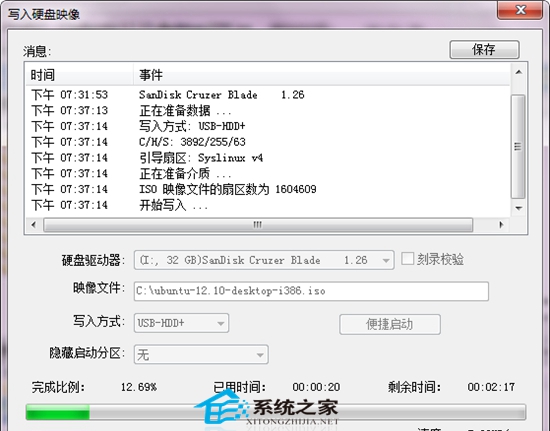Click the timestamp 下午 07:37:13
The height and width of the screenshot is (431, 550).
69,110
